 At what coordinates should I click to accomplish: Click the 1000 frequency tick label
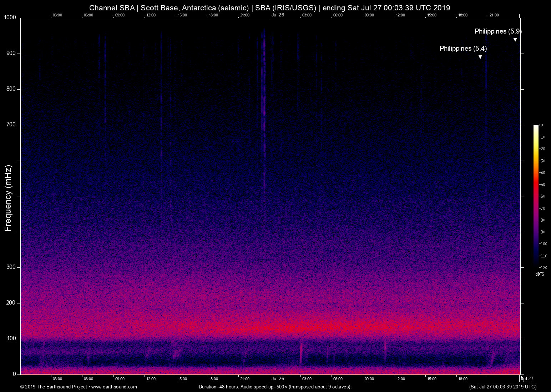[x=10, y=17]
